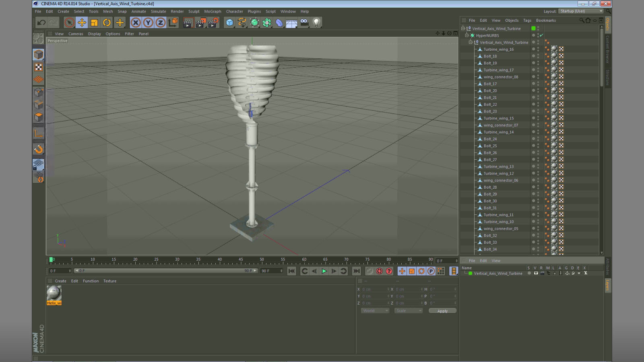Open the Array modeling objects icon
The width and height of the screenshot is (644, 362).
(267, 23)
